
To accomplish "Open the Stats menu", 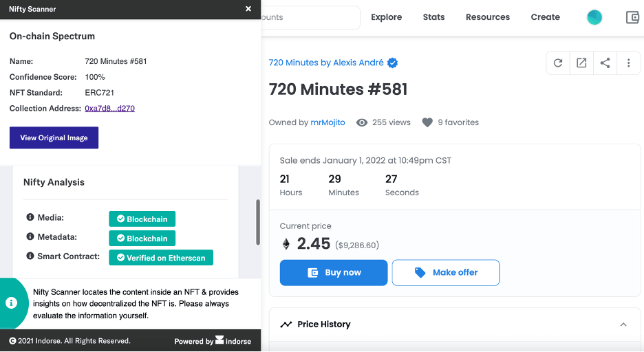I will [433, 17].
